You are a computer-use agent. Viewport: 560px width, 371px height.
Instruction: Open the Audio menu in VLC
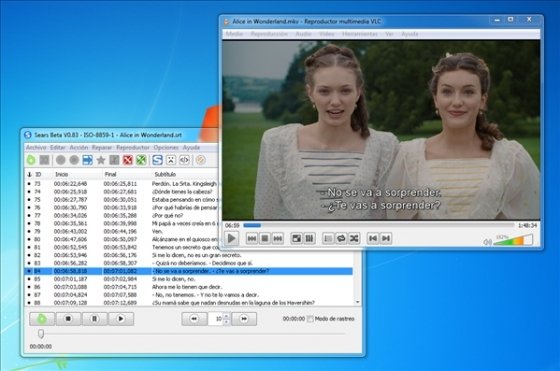(303, 34)
